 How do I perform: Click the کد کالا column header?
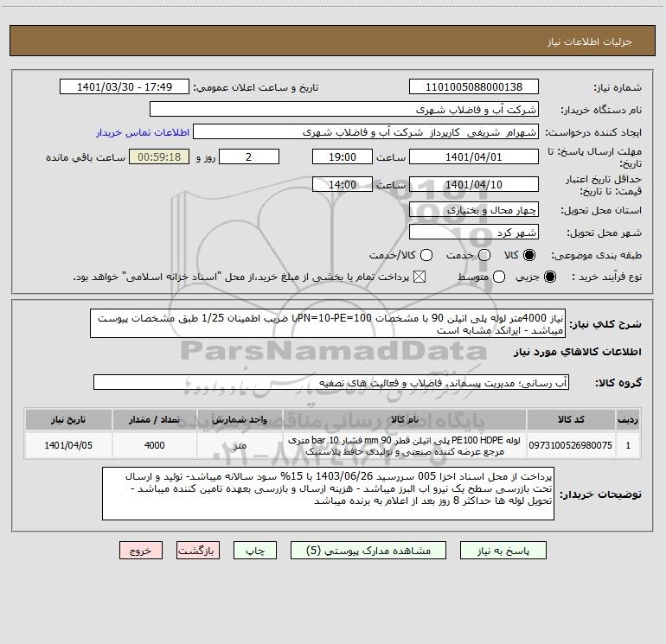[x=571, y=419]
